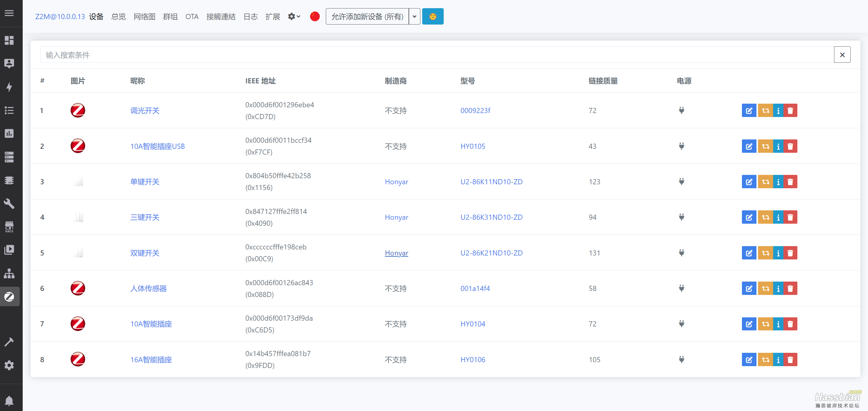
Task: Switch to the 网络图 tab
Action: pyautogui.click(x=144, y=16)
